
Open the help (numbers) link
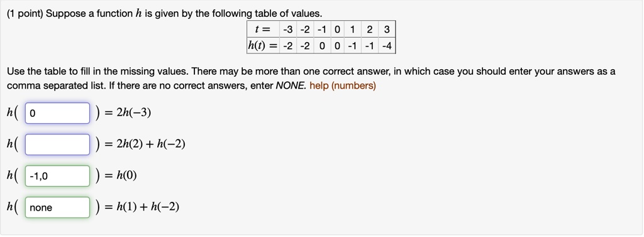[343, 86]
